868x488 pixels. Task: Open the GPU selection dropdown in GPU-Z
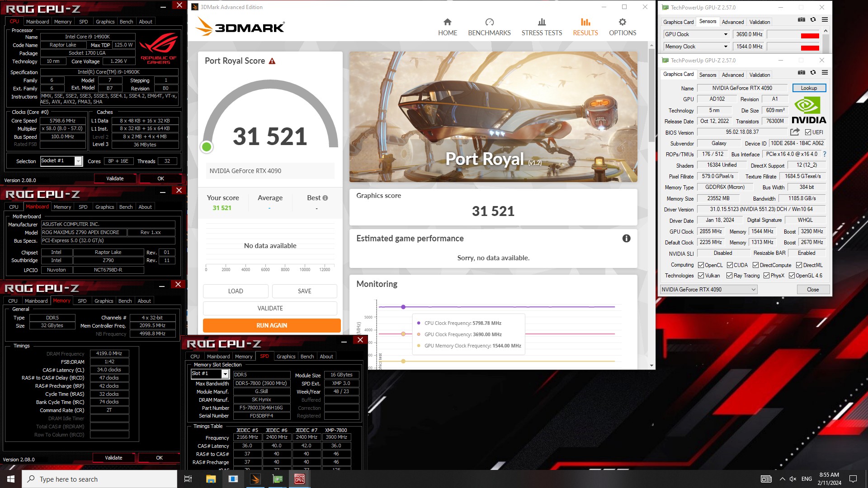pos(708,290)
